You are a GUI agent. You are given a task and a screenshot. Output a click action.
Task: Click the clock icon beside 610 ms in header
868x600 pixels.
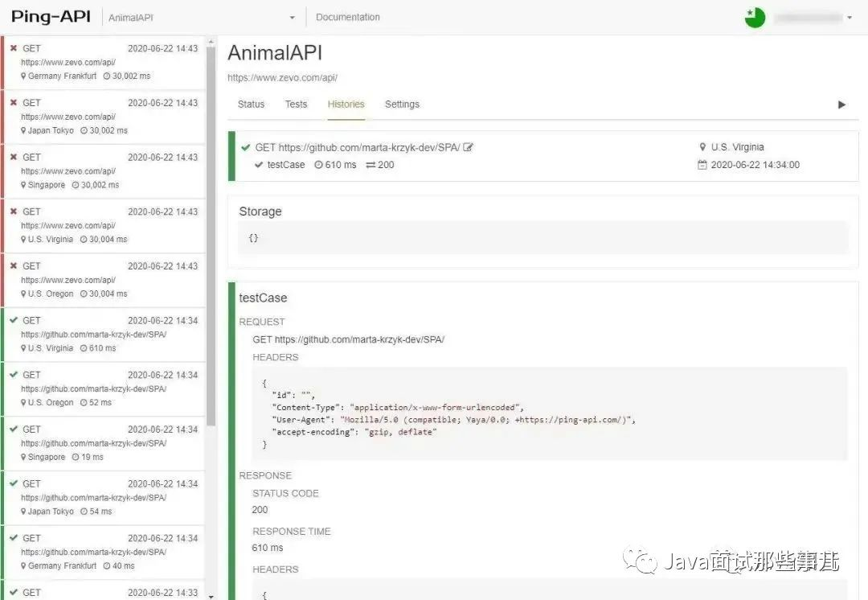click(x=318, y=165)
